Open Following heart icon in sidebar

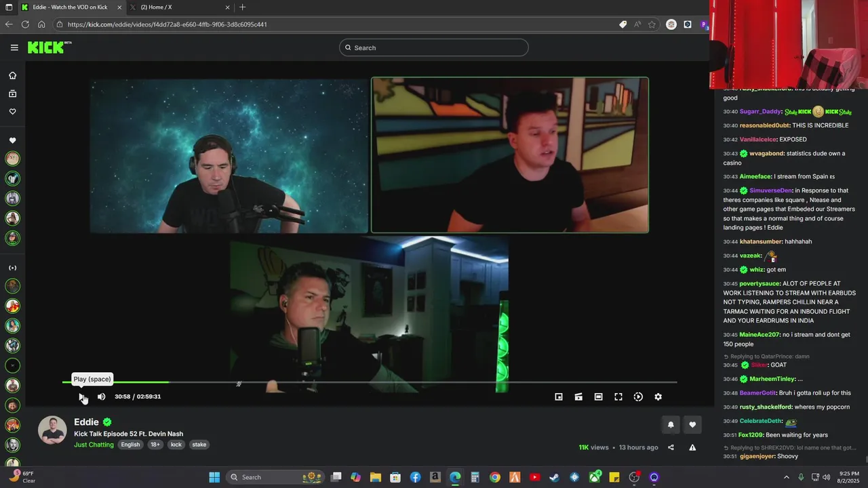click(12, 112)
